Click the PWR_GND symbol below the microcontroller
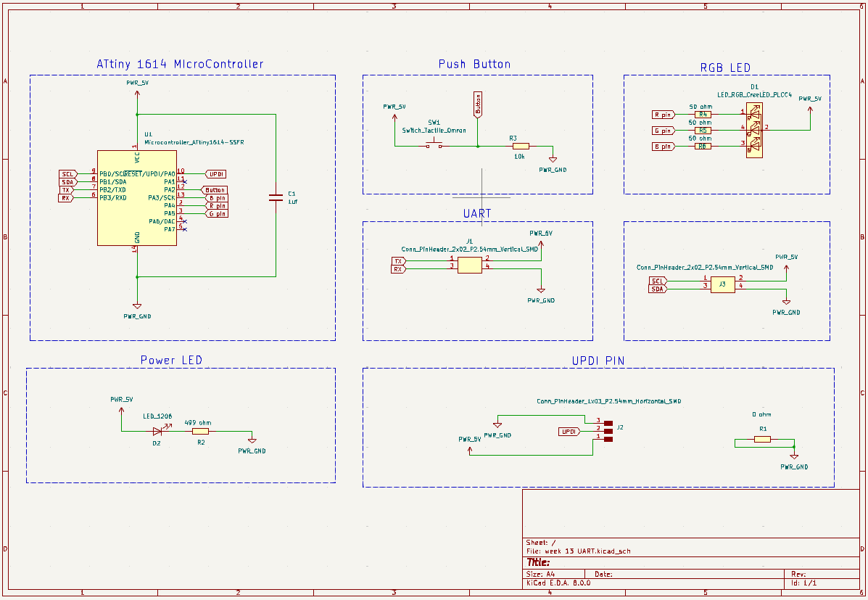 click(137, 307)
